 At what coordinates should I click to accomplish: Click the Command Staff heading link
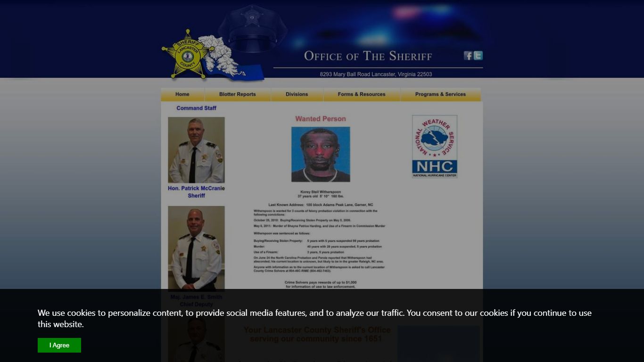197,108
